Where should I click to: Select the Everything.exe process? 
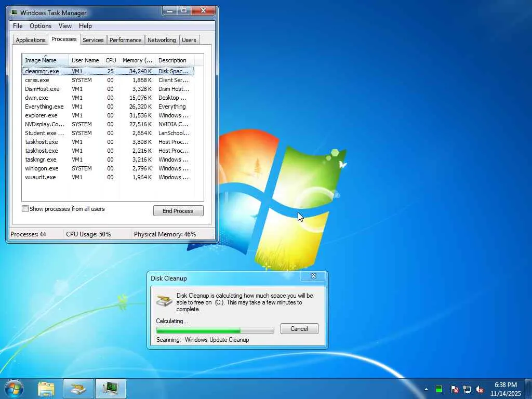pos(108,107)
